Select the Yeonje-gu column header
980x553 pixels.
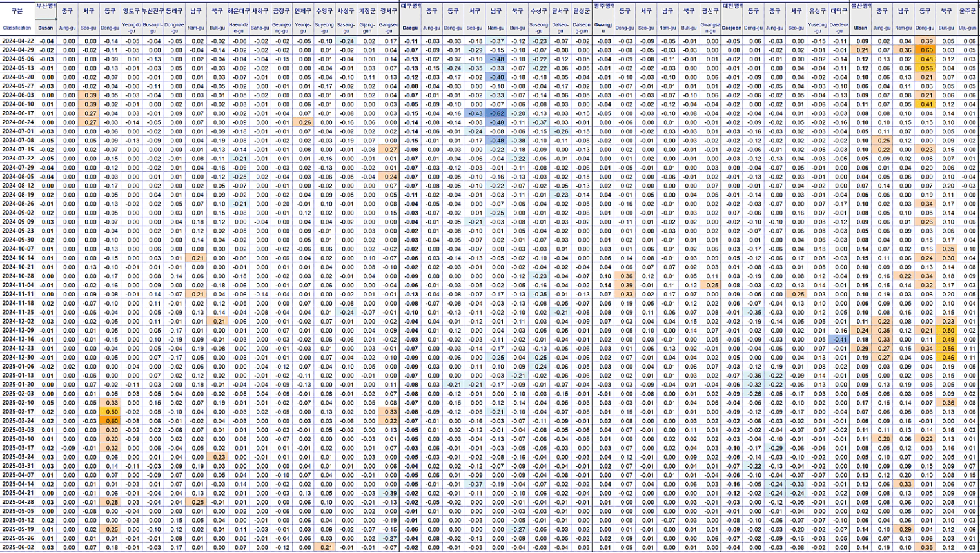click(303, 28)
